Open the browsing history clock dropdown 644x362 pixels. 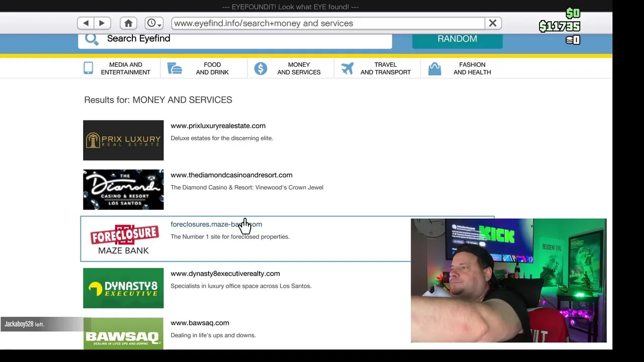(x=154, y=23)
